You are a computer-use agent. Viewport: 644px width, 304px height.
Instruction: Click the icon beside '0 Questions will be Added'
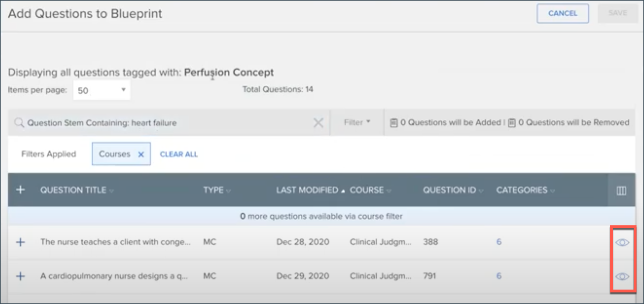point(394,122)
